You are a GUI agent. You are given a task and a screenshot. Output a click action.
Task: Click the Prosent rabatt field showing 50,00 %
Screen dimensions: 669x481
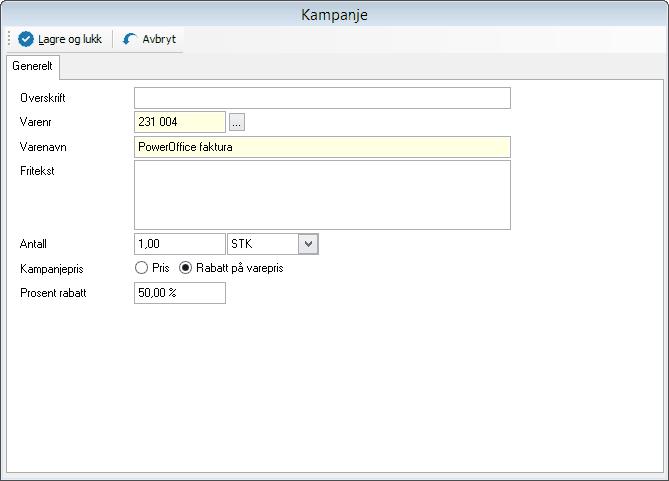(x=180, y=293)
